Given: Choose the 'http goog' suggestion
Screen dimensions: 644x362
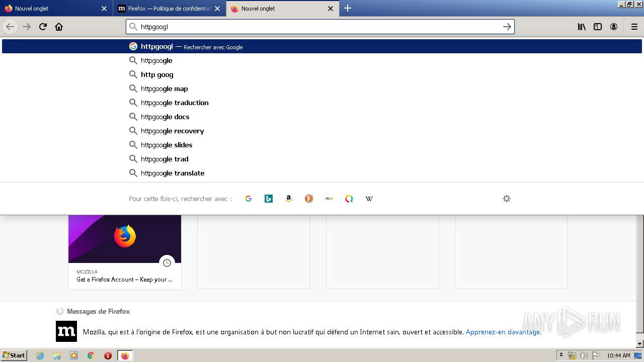Looking at the screenshot, I should coord(322,74).
